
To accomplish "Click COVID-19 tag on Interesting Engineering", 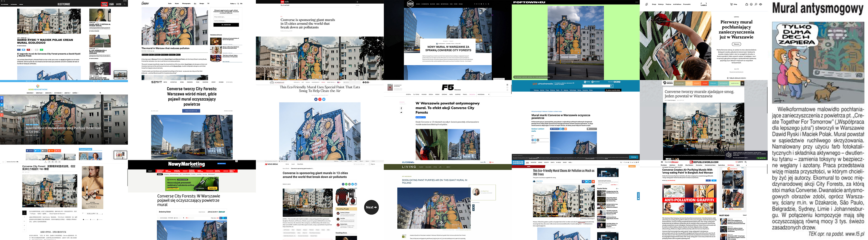I will coord(632,167).
